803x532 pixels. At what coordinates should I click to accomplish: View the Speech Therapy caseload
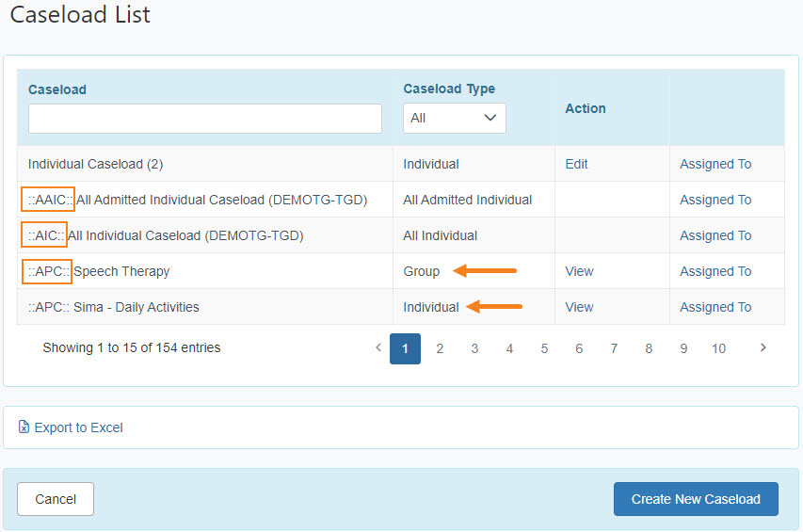tap(579, 271)
